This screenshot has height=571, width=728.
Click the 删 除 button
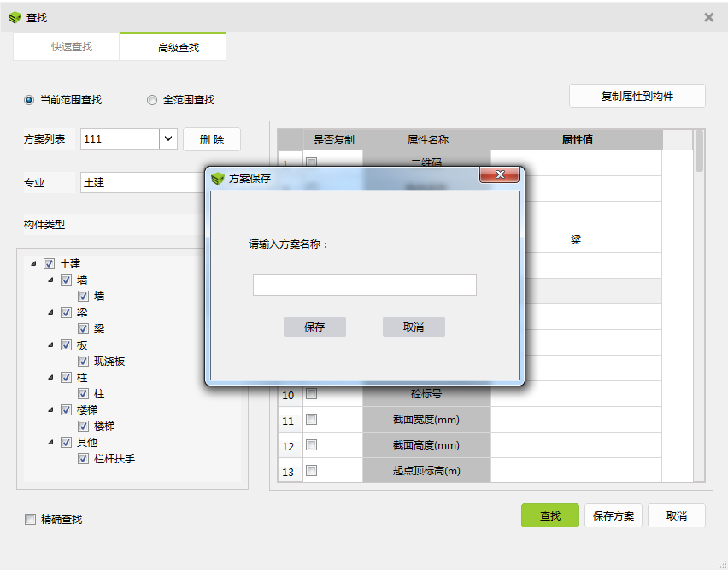tap(212, 139)
